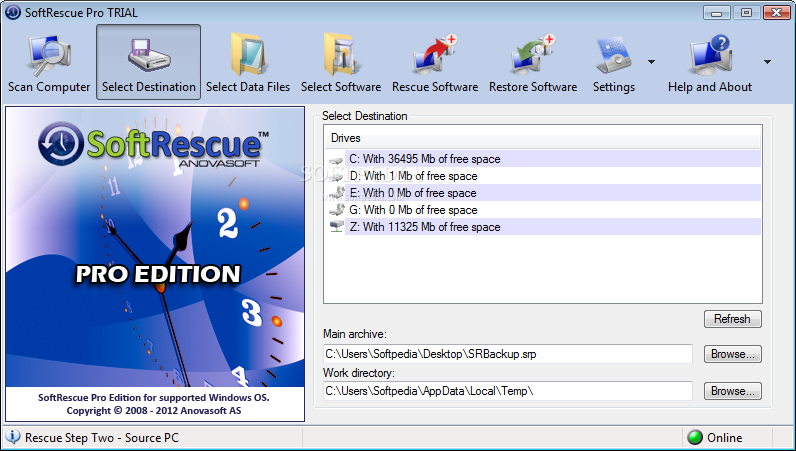Click the Restore Software label

tap(533, 87)
